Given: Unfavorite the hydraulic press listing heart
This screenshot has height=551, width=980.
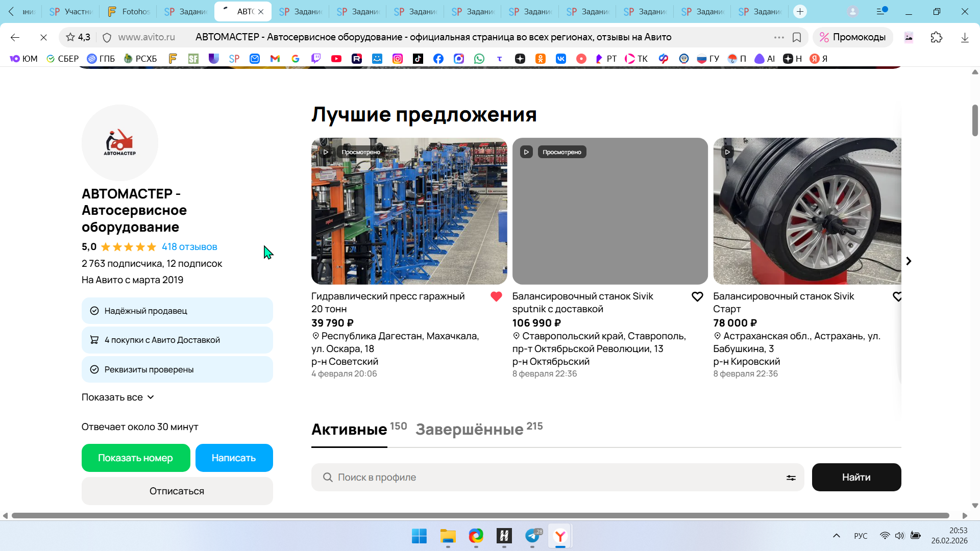Looking at the screenshot, I should (496, 297).
